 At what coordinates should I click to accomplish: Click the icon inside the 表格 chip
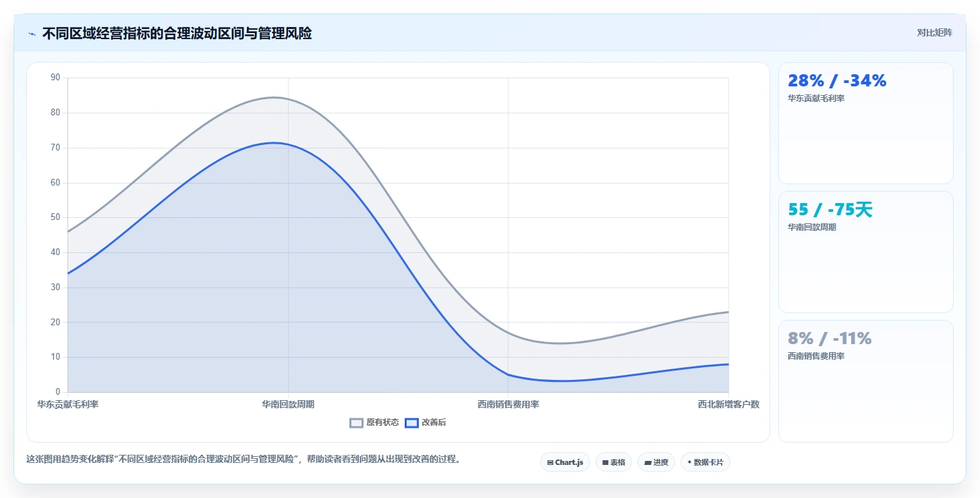(605, 463)
